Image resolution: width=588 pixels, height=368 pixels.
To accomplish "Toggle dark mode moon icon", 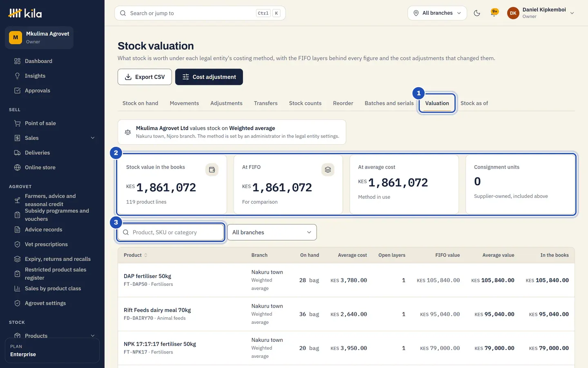I will (x=477, y=13).
